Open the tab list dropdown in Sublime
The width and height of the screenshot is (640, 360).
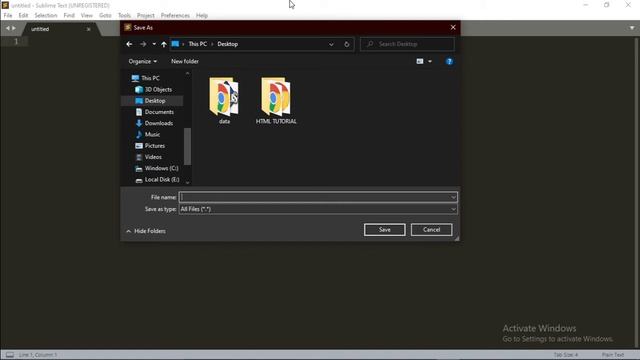point(632,28)
